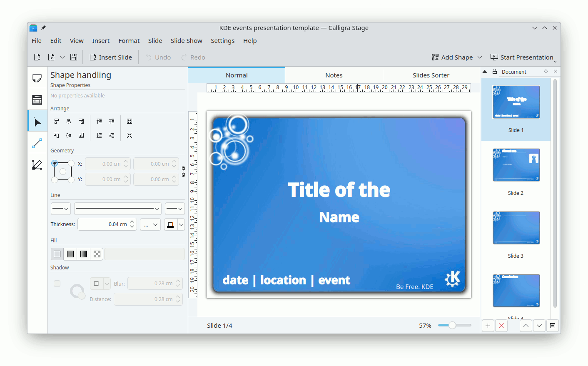This screenshot has height=366, width=588.
Task: Open the Slide Show menu
Action: pos(186,41)
